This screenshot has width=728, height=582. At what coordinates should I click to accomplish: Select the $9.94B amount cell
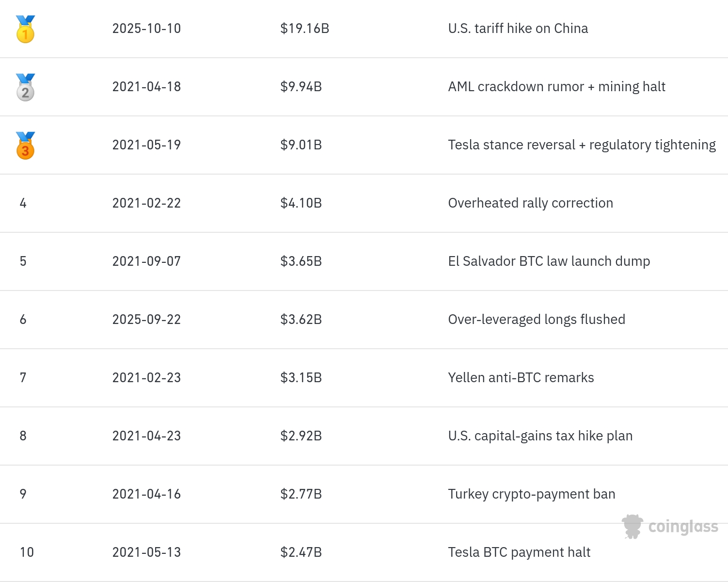(301, 87)
